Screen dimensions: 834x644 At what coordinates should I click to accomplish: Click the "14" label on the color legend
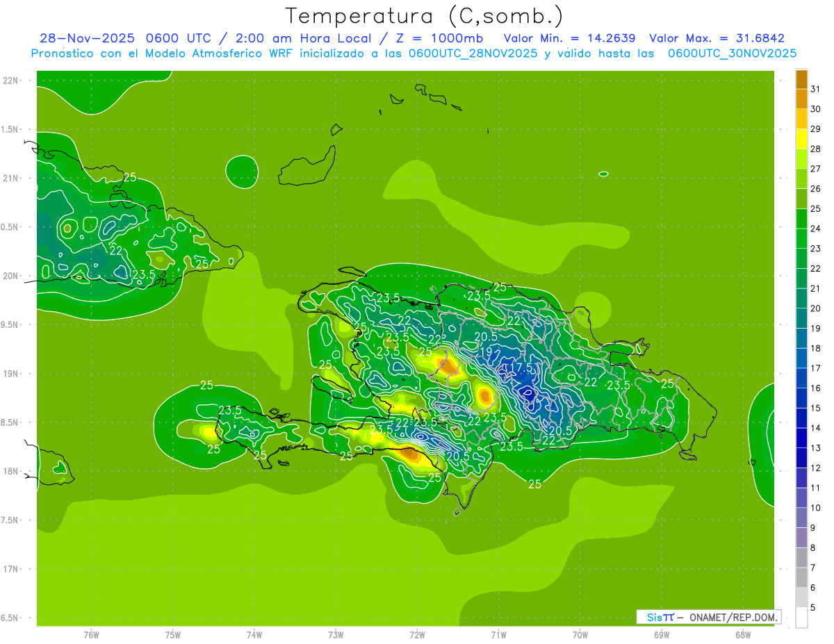(x=815, y=428)
